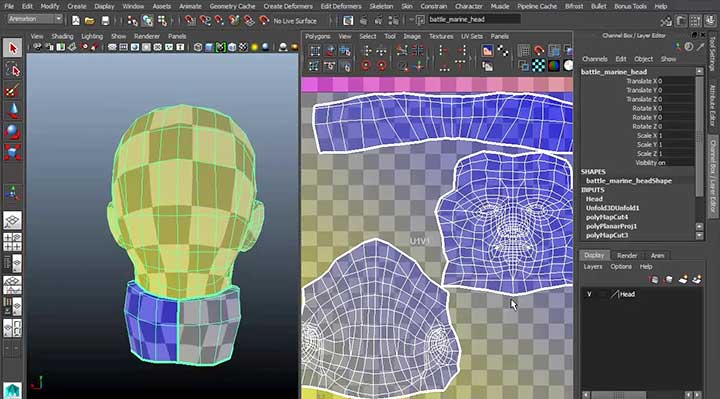Select polyPlanarProj1 input node

(x=611, y=226)
